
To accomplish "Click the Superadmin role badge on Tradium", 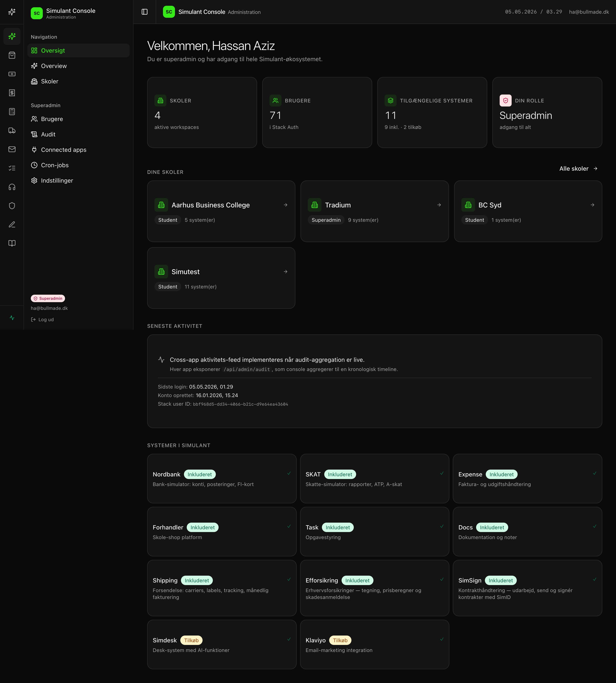I will tap(326, 220).
